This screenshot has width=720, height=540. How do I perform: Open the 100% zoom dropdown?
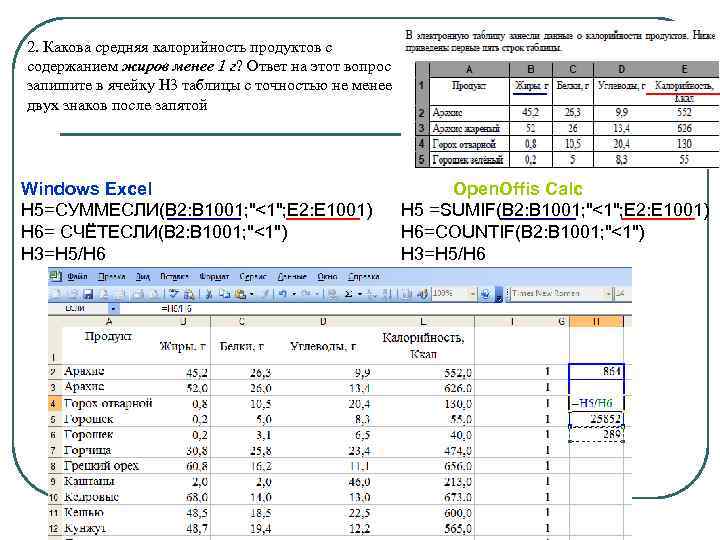[473, 293]
